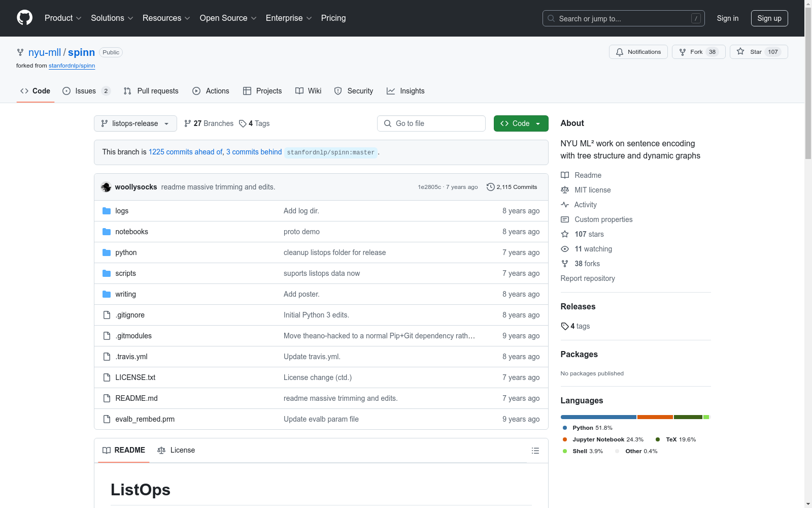Viewport: 812px width, 508px height.
Task: Switch to the License tab below file list
Action: [x=176, y=450]
